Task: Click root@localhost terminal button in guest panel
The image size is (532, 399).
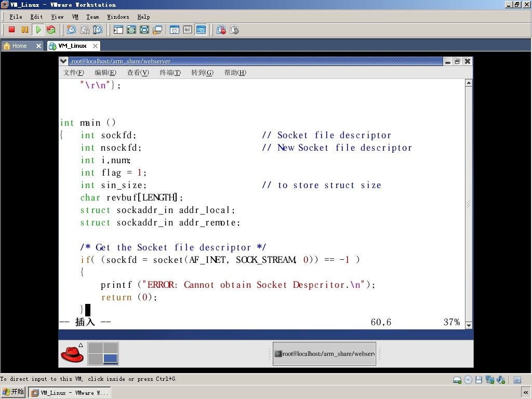Action: tap(324, 353)
